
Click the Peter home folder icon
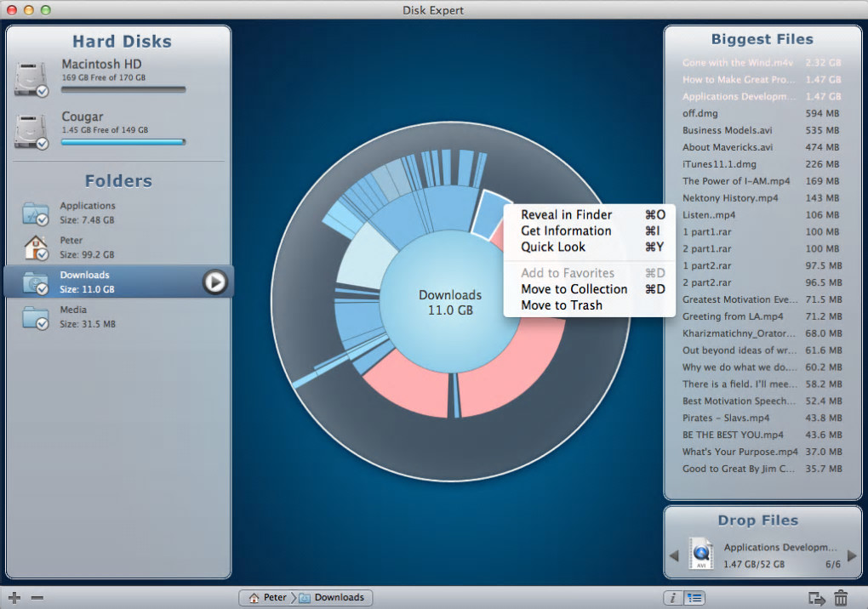click(x=36, y=248)
